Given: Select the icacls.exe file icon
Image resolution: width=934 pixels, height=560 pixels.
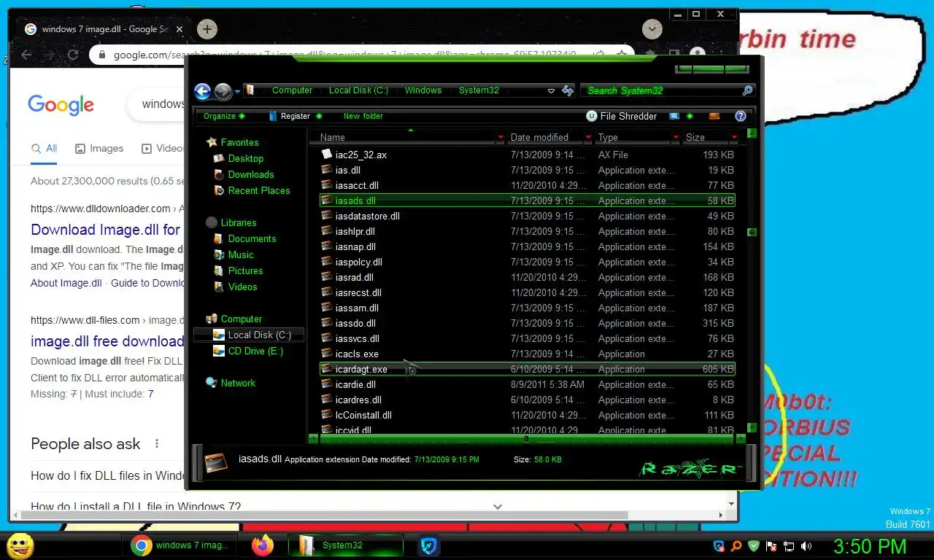Looking at the screenshot, I should point(327,354).
